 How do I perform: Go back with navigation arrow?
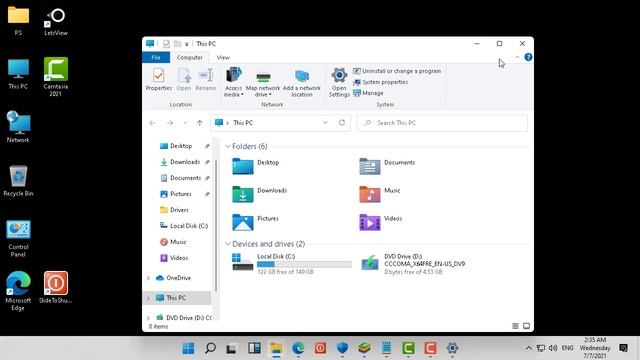click(152, 123)
